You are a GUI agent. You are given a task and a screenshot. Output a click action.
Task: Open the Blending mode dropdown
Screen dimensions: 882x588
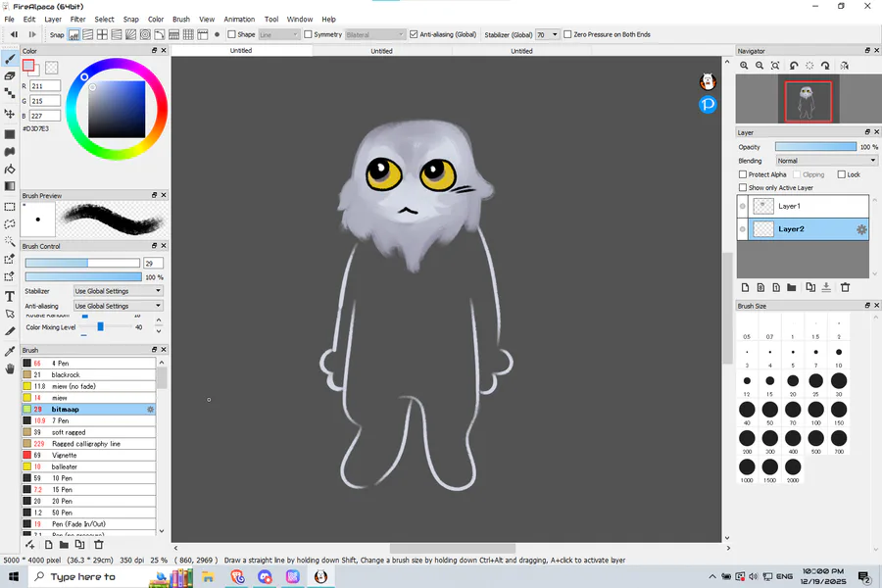(x=826, y=161)
